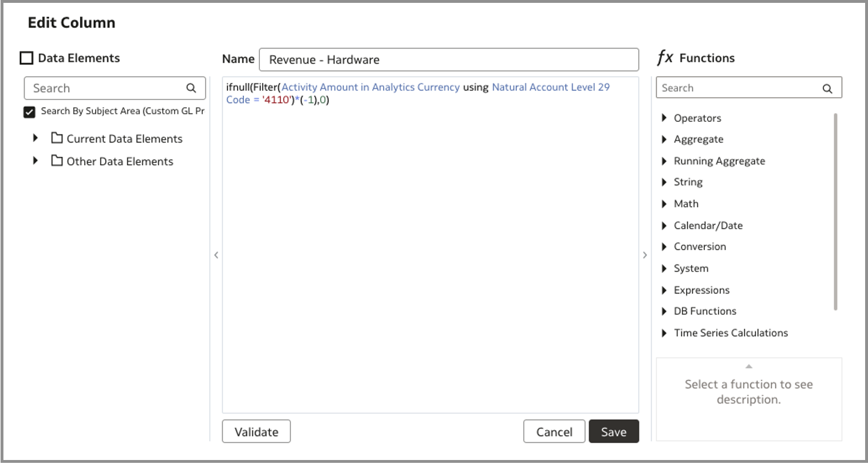This screenshot has width=868, height=464.
Task: Select the Time Series Calculations item
Action: pyautogui.click(x=731, y=333)
